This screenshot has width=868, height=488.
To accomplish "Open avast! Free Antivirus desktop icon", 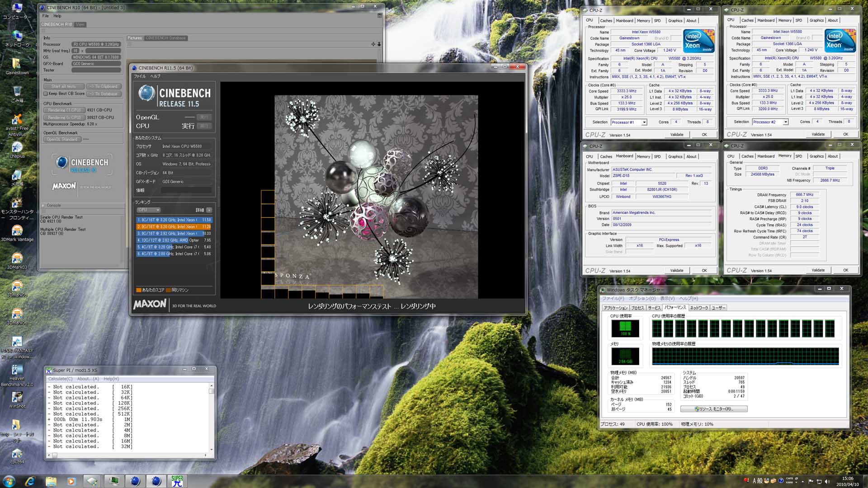I will [x=17, y=120].
